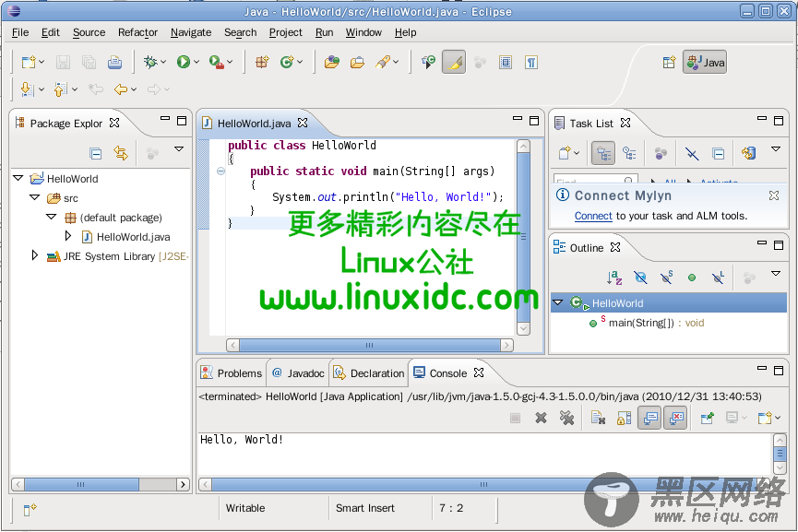
Task: Click New Task icon in Task List
Action: click(x=565, y=153)
